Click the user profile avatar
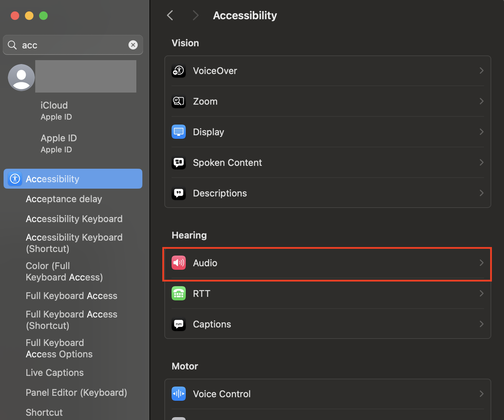This screenshot has height=420, width=504. [21, 77]
